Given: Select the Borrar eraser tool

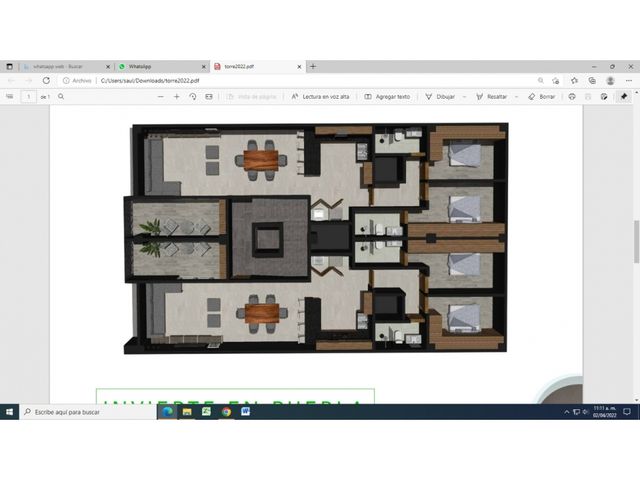Looking at the screenshot, I should pyautogui.click(x=542, y=97).
